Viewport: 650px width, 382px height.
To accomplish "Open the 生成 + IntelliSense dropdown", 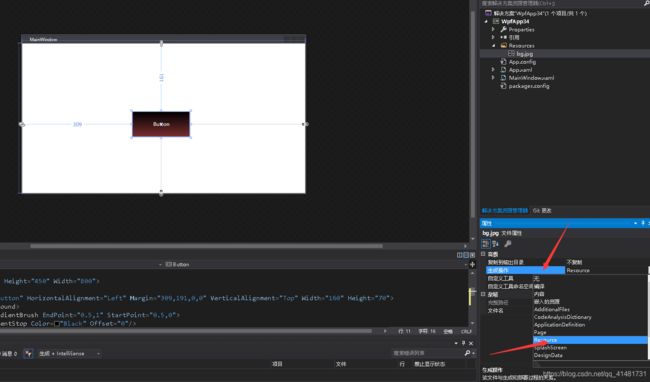I will [x=70, y=353].
